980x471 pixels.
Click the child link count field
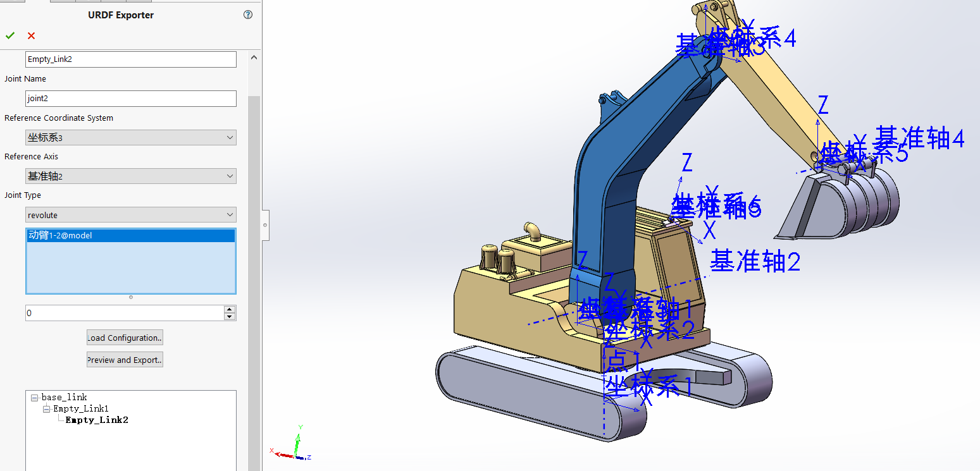[x=125, y=313]
